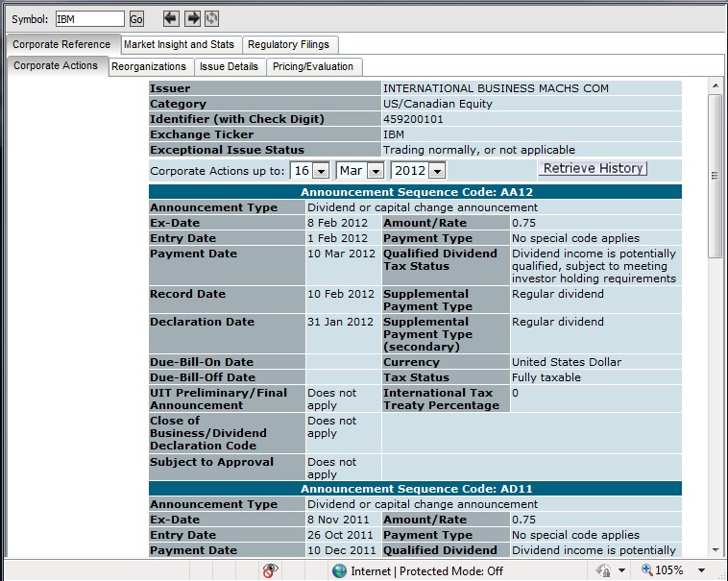This screenshot has height=581, width=728.
Task: Click the Declaration Date value 31 Jan 2012
Action: [340, 322]
